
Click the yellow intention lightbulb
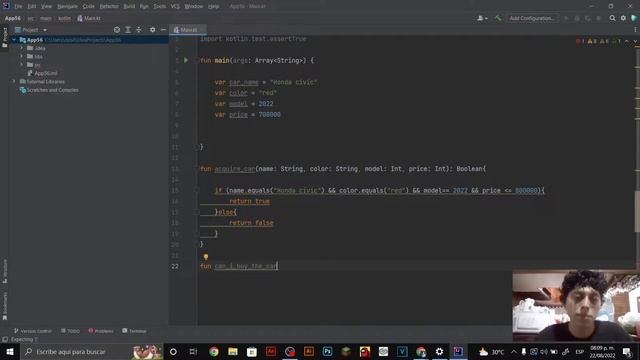coord(206,257)
